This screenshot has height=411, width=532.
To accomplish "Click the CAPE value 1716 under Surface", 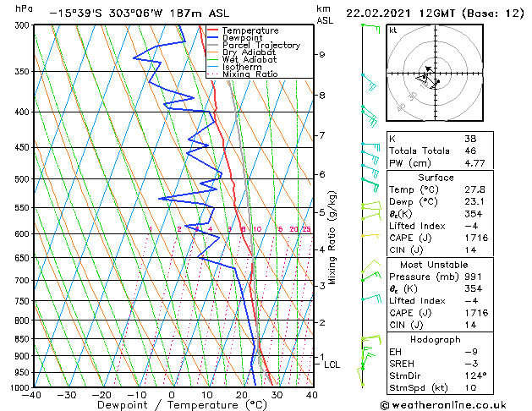I will [476, 238].
